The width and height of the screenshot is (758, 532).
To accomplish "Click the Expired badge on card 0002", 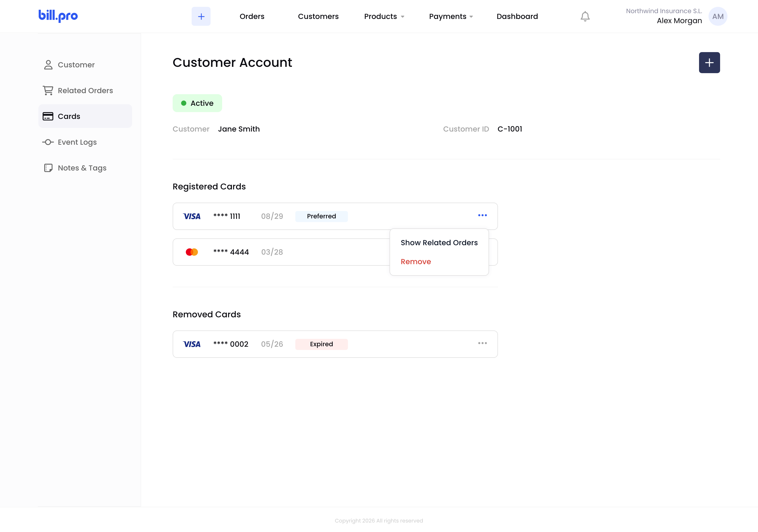I will click(x=322, y=344).
